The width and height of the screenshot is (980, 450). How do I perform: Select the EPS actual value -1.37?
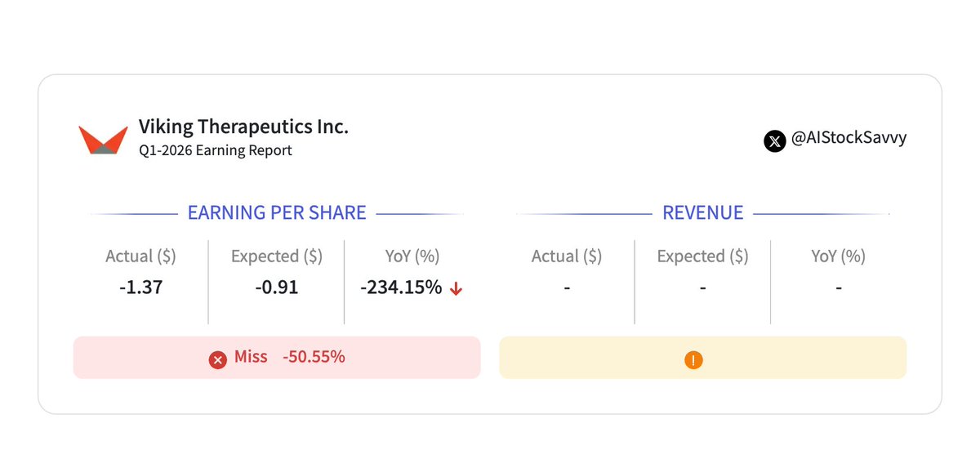[140, 287]
